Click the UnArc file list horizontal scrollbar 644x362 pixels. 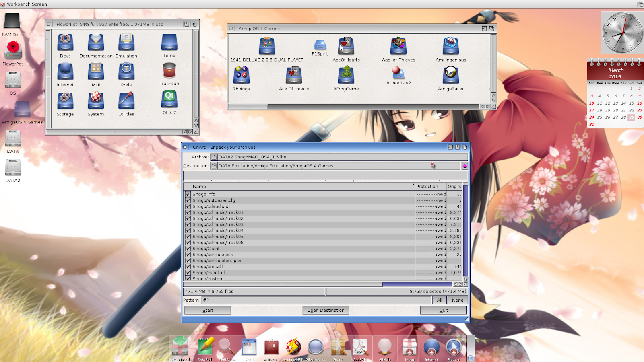click(318, 284)
